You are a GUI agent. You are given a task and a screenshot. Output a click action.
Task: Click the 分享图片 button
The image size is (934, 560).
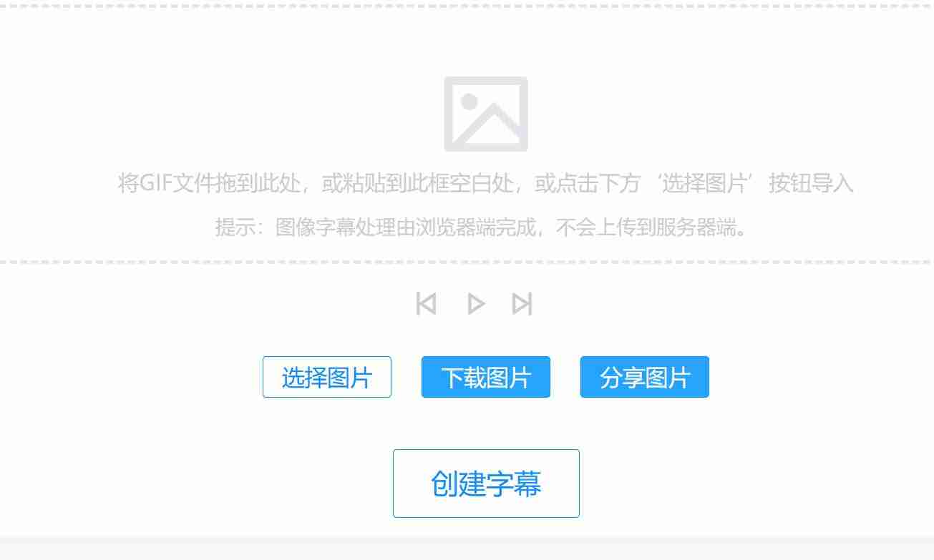coord(645,377)
